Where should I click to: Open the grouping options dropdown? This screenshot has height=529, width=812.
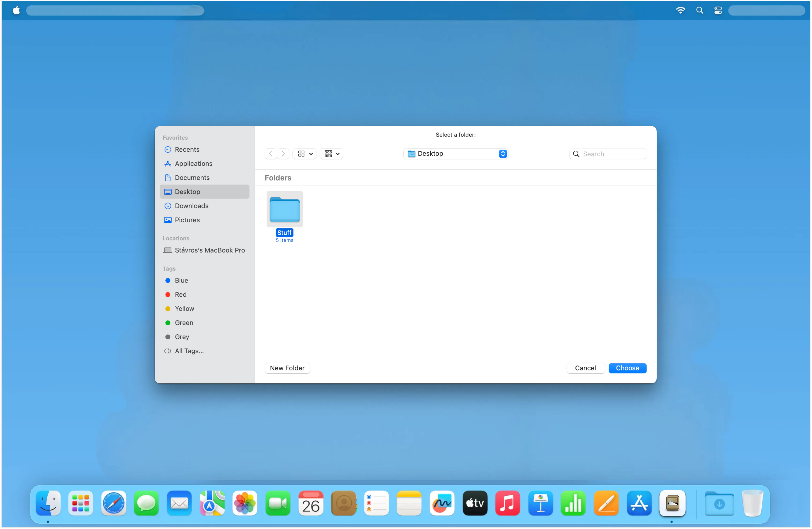(x=332, y=154)
